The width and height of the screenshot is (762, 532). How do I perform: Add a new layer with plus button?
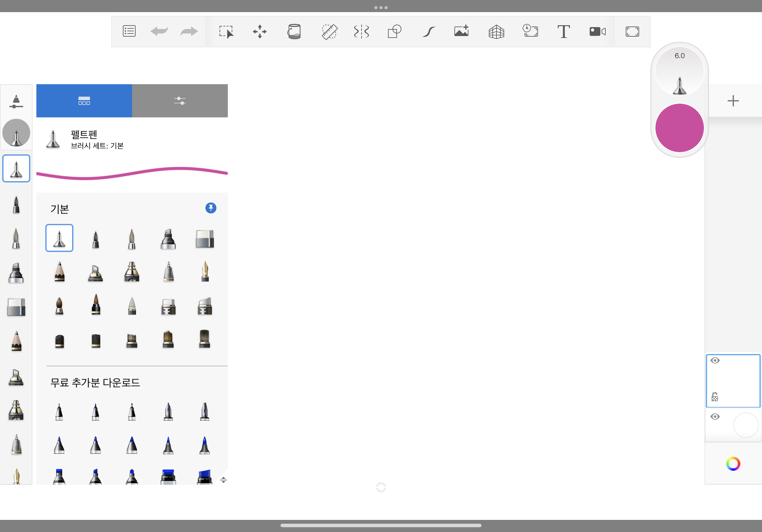tap(733, 101)
